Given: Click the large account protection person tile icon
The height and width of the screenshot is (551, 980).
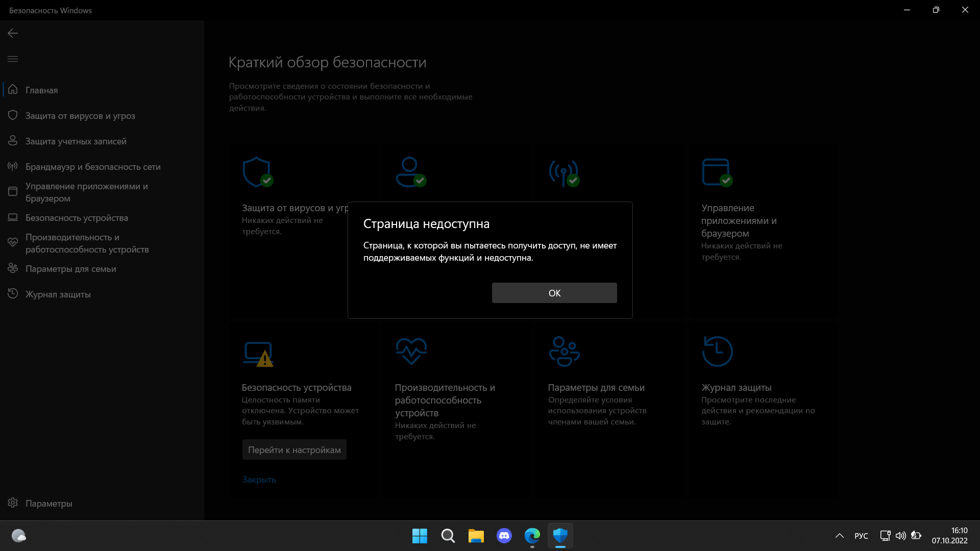Looking at the screenshot, I should tap(411, 172).
